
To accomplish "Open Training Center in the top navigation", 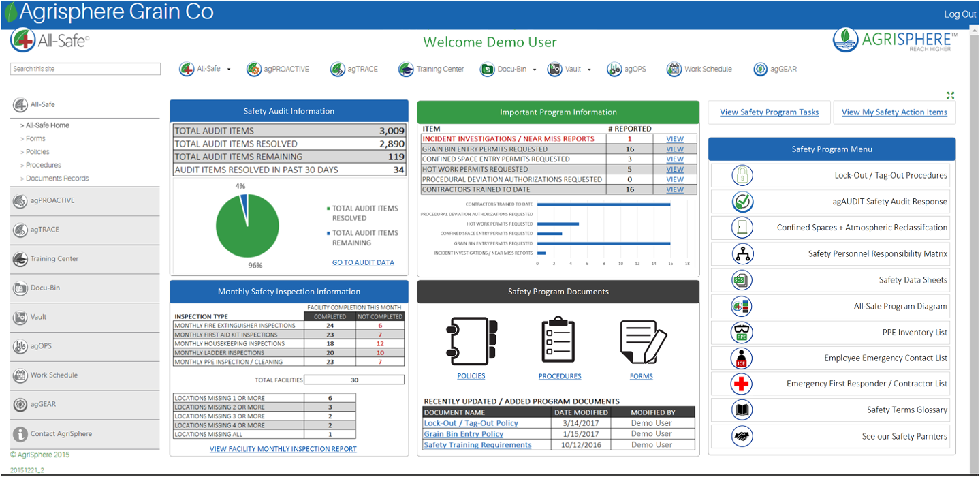I will [431, 69].
